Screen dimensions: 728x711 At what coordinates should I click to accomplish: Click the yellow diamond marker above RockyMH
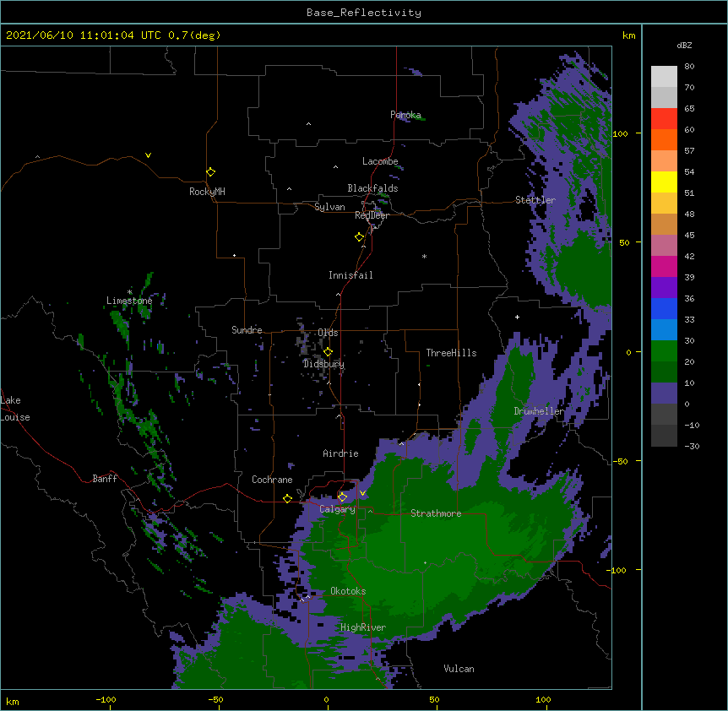(x=210, y=172)
